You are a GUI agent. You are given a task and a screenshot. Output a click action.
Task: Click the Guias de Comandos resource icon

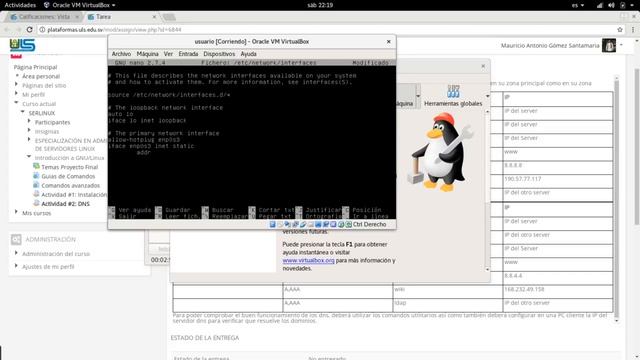point(36,176)
